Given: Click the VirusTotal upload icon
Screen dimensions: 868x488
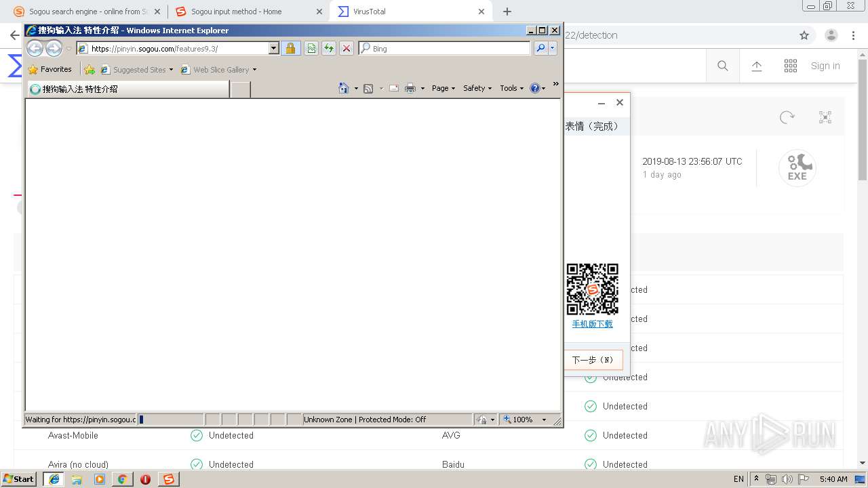Looking at the screenshot, I should [757, 66].
